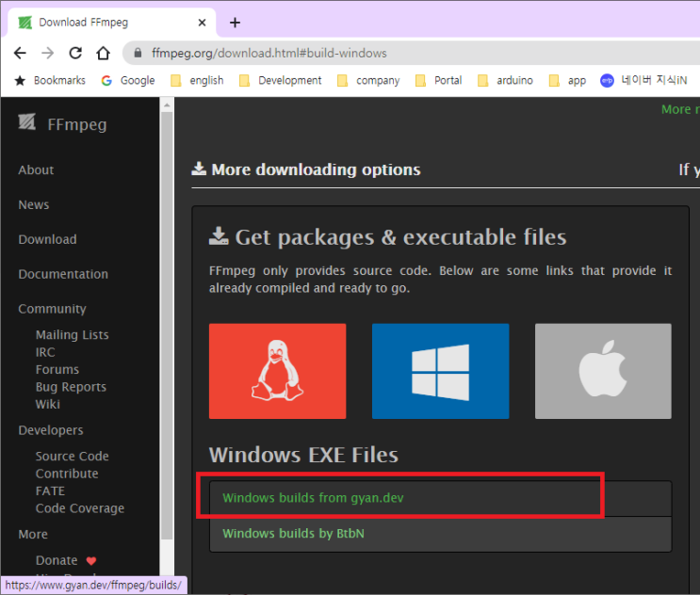Open the Documentation sidebar item
The image size is (700, 595).
click(63, 274)
